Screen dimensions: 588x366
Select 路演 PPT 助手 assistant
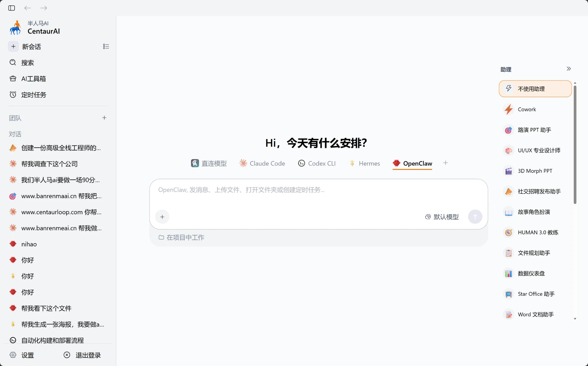tap(535, 130)
